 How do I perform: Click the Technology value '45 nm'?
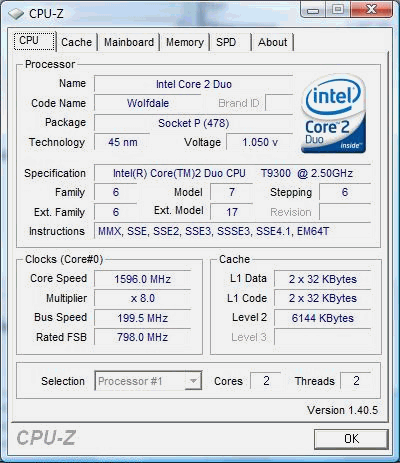tap(122, 142)
